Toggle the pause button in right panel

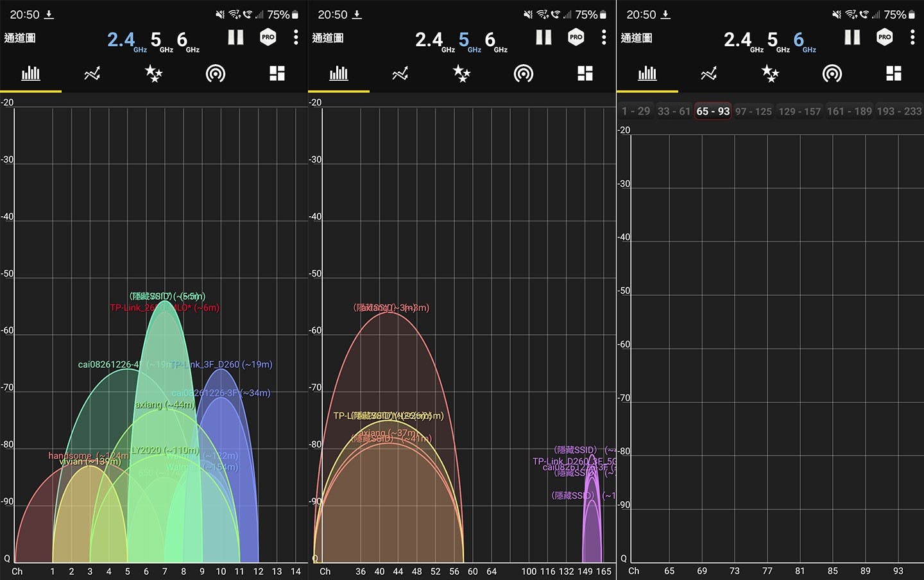pos(852,37)
